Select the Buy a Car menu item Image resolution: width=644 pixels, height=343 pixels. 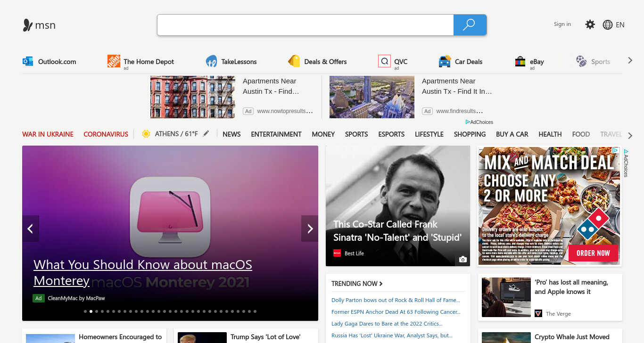tap(512, 134)
